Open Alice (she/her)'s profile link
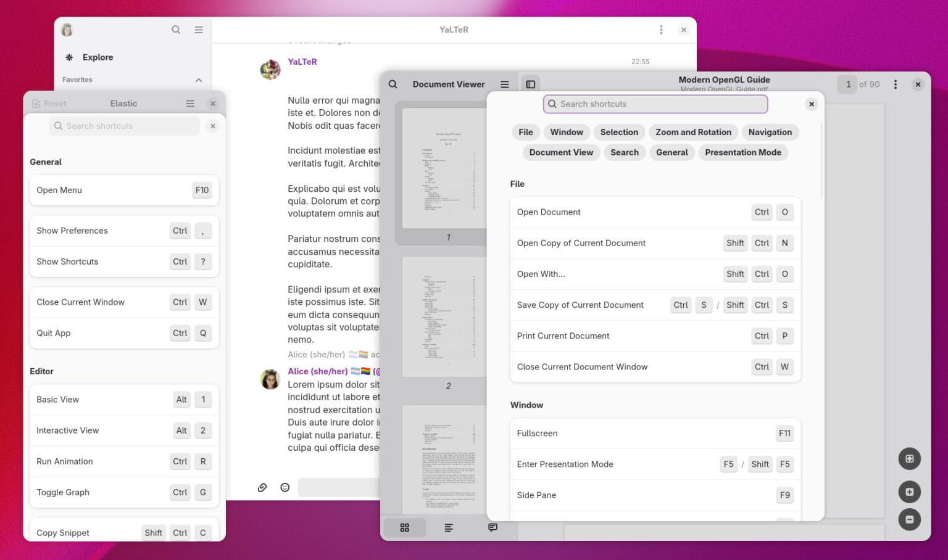Image resolution: width=948 pixels, height=560 pixels. click(318, 371)
